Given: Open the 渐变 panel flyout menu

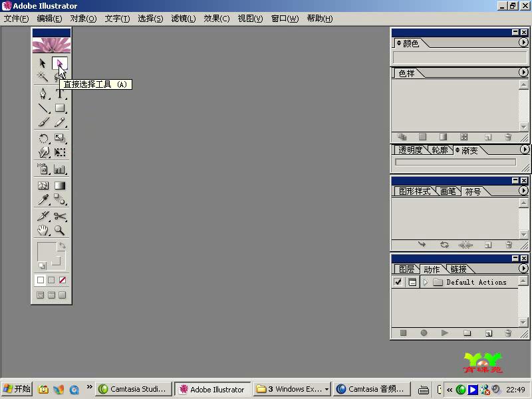Looking at the screenshot, I should [x=524, y=149].
